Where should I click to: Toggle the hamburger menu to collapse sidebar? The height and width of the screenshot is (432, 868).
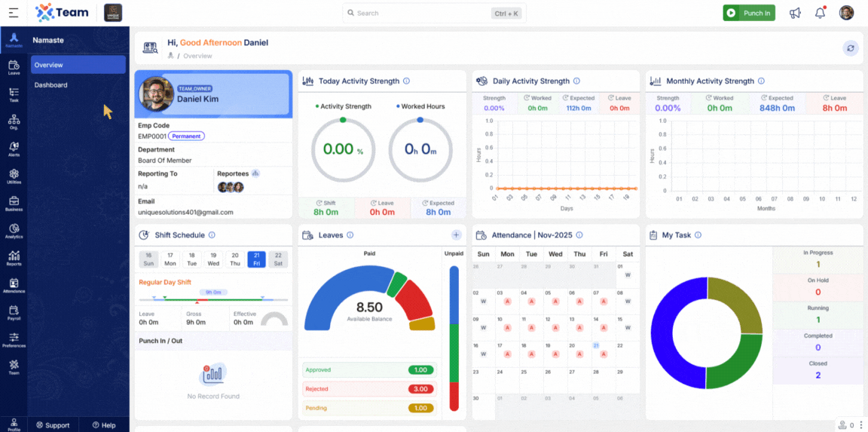pyautogui.click(x=14, y=13)
